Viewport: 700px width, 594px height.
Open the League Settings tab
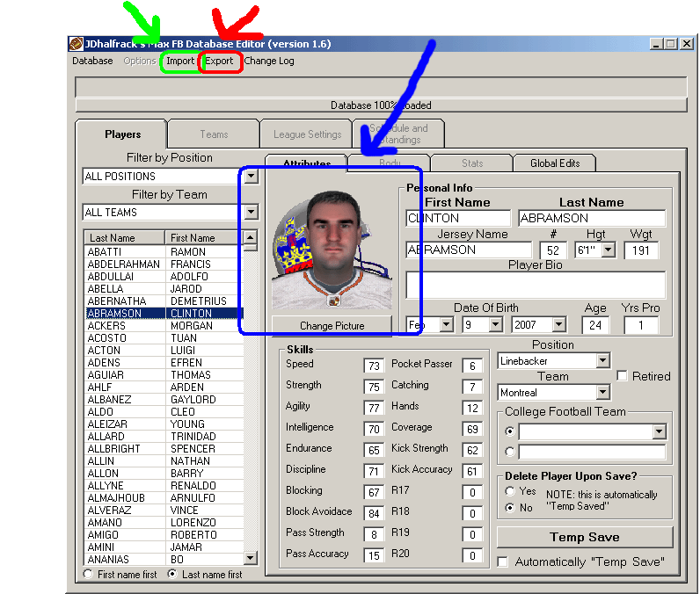pos(307,134)
